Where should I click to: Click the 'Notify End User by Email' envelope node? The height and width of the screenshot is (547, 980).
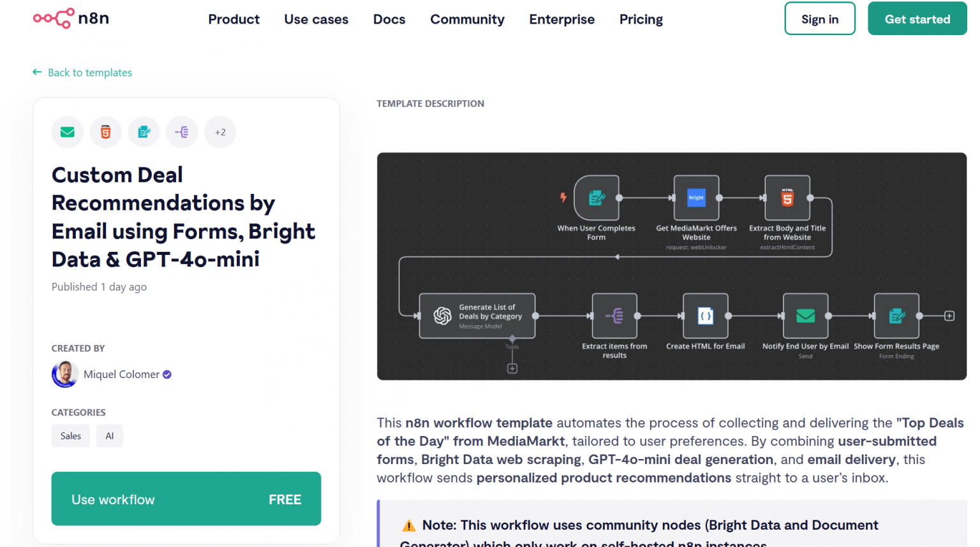805,316
